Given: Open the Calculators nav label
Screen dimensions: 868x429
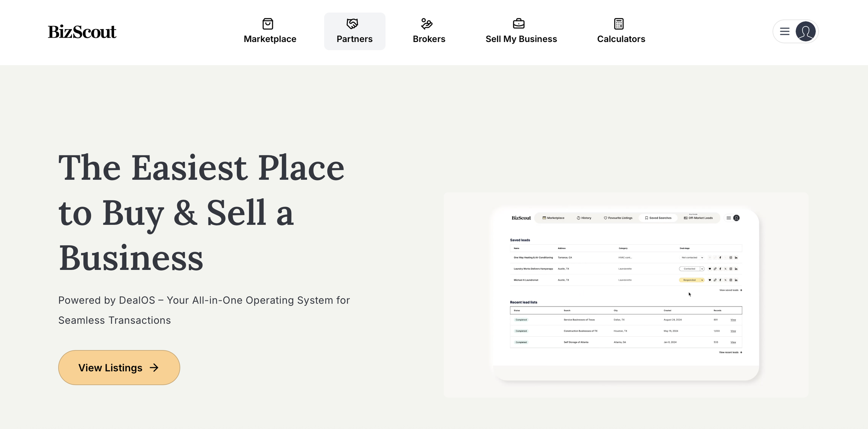Looking at the screenshot, I should 621,39.
